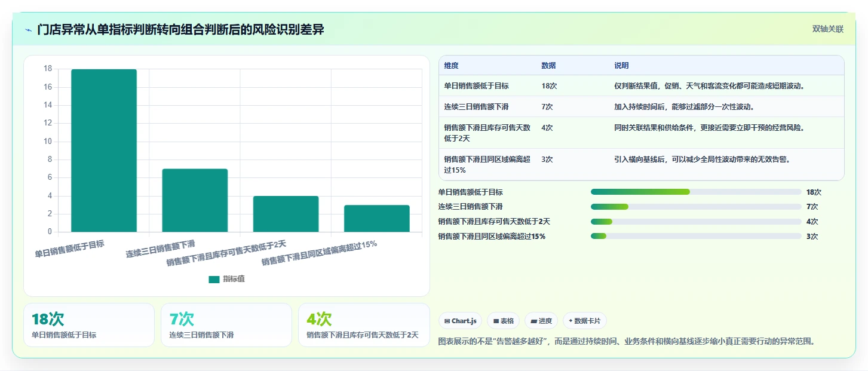Click description starting 加入持续时间后
This screenshot has width=868, height=371.
click(x=684, y=107)
